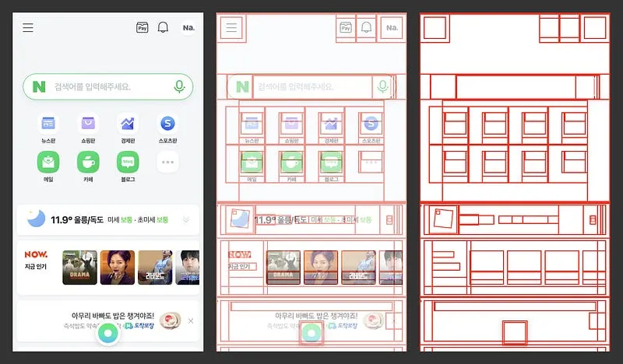Click the 초미세 보통 text in the clean phone screen
Screen dimensions: 623x364
pyautogui.click(x=153, y=219)
